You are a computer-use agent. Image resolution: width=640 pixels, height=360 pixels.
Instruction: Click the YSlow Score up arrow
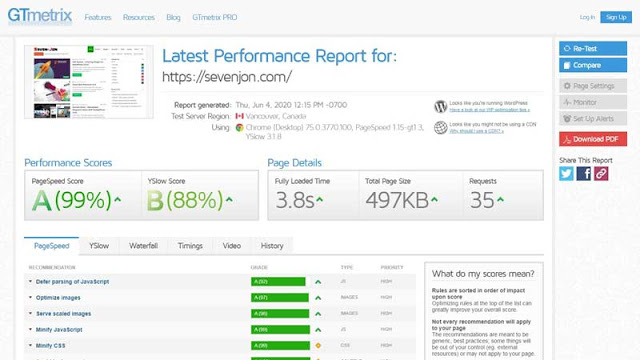229,200
